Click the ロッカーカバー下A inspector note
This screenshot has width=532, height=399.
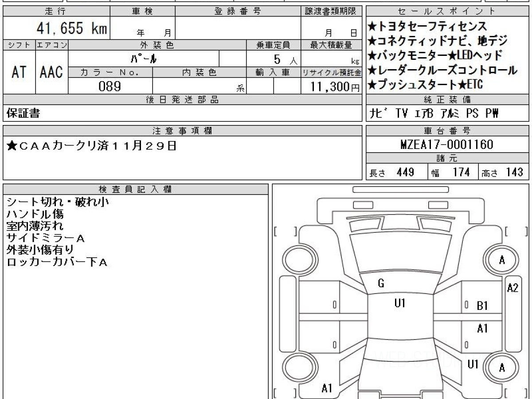coord(57,262)
